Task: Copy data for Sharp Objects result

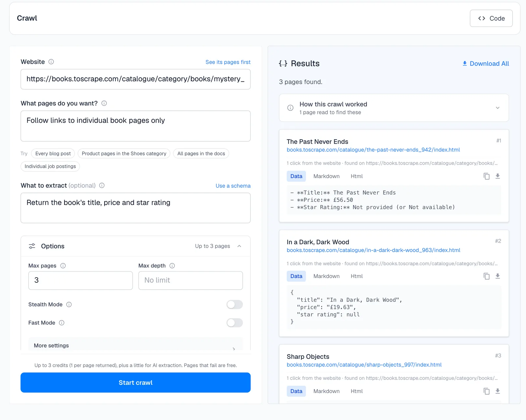Action: coord(487,391)
